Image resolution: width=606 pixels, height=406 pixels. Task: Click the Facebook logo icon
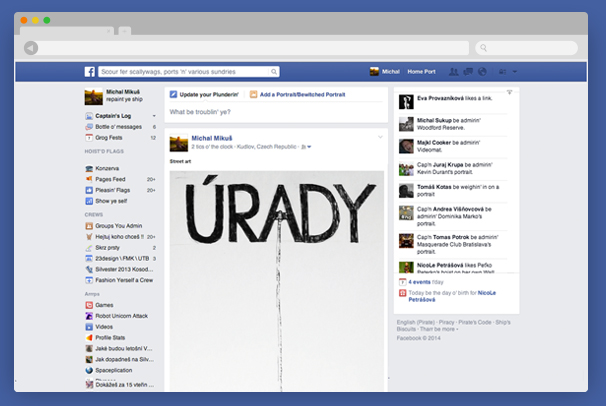(x=89, y=72)
